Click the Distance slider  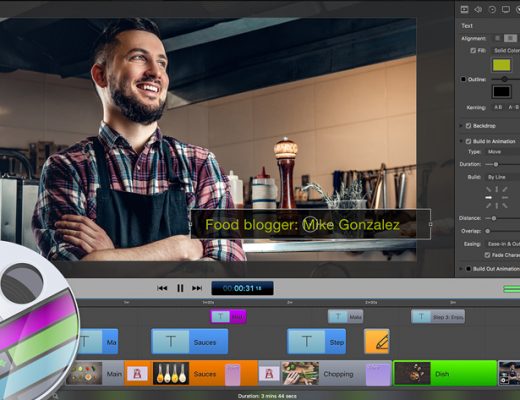pyautogui.click(x=502, y=218)
